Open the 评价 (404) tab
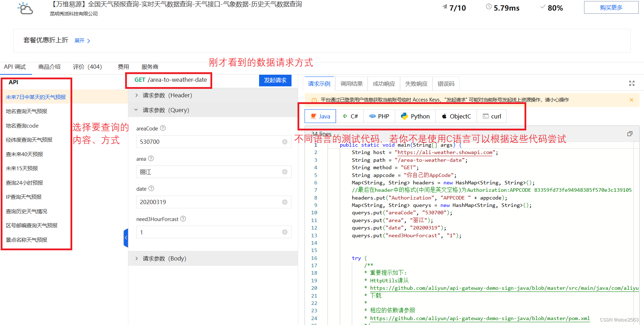644x325 pixels. tap(87, 67)
